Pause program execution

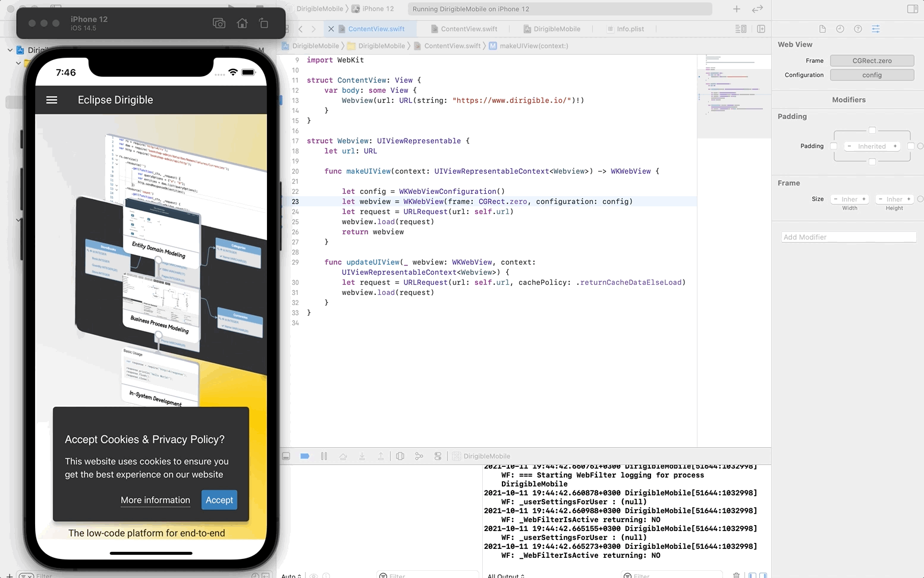click(x=324, y=456)
